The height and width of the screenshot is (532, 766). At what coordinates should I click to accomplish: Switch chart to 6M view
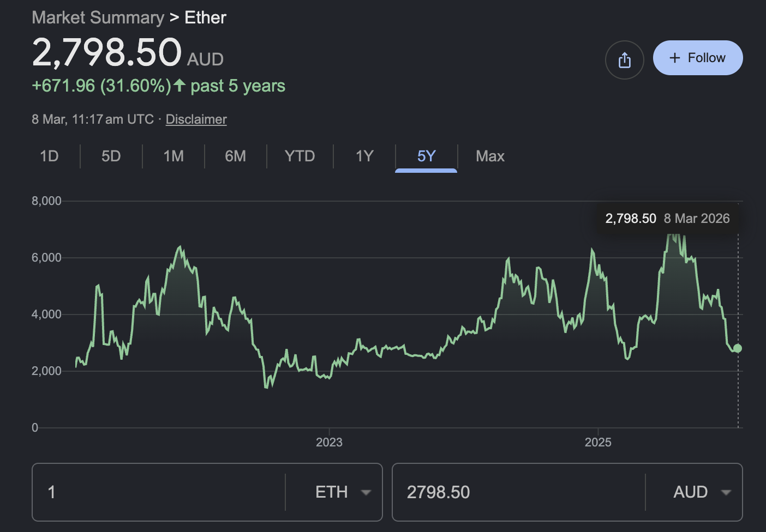click(x=235, y=156)
